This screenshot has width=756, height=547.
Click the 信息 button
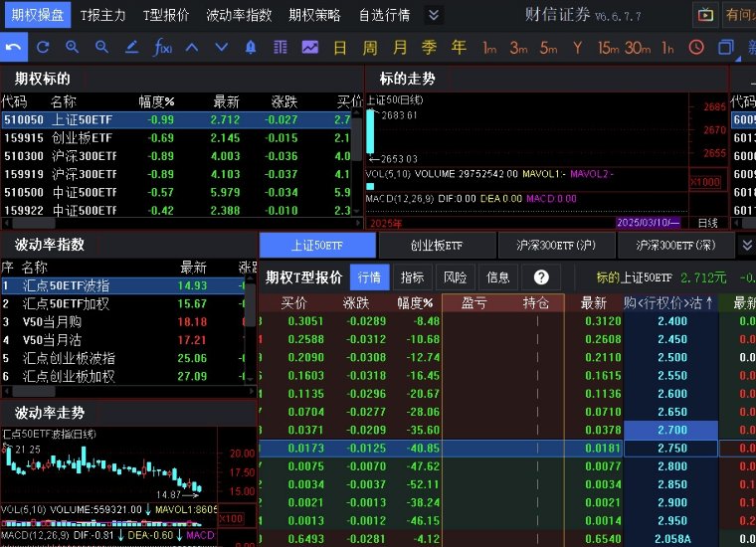pyautogui.click(x=498, y=277)
